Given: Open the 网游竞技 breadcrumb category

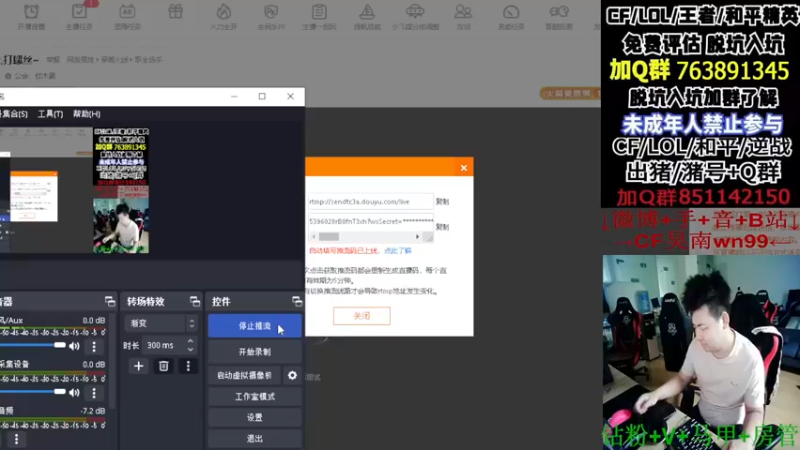Looking at the screenshot, I should coord(81,60).
